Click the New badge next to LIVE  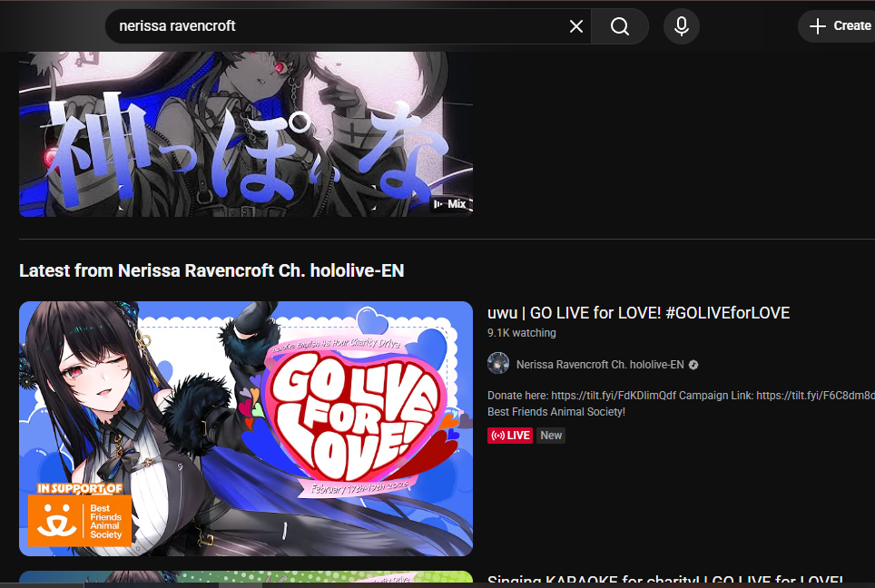point(551,436)
